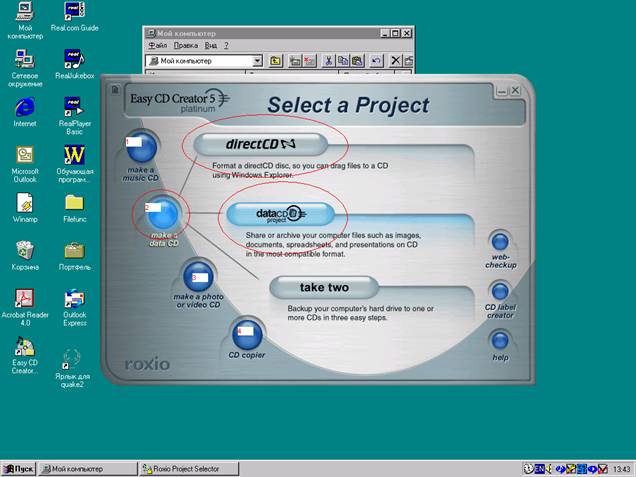
Task: Open make a photo or video CD
Action: point(197,275)
